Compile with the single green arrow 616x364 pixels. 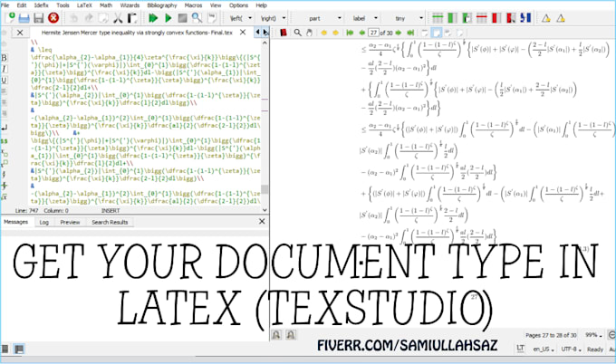click(168, 18)
